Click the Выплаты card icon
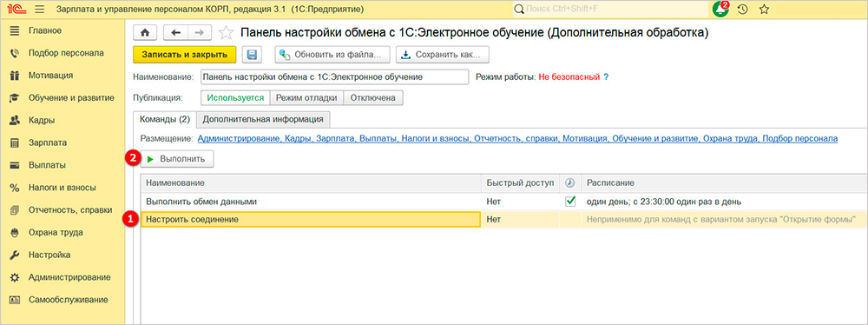This screenshot has height=325, width=868. click(15, 165)
